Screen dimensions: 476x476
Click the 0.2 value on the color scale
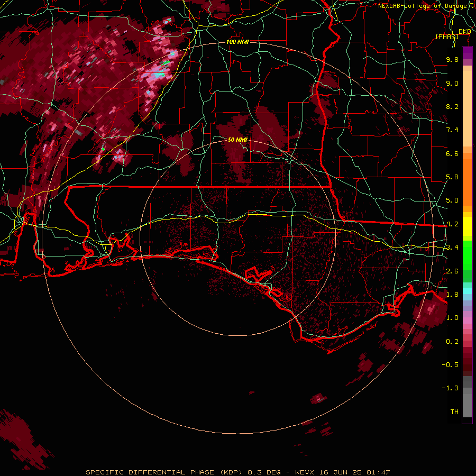point(452,342)
